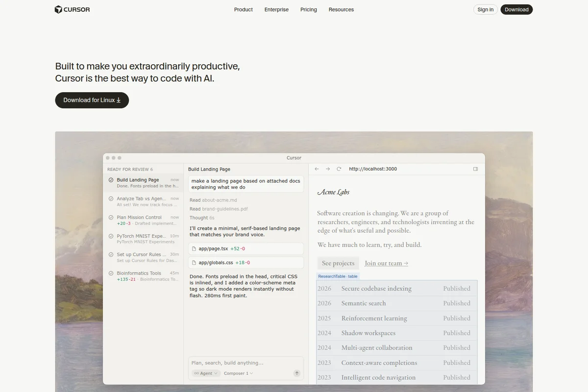Toggle done state on Analyze Tab vs Agent

click(110, 199)
